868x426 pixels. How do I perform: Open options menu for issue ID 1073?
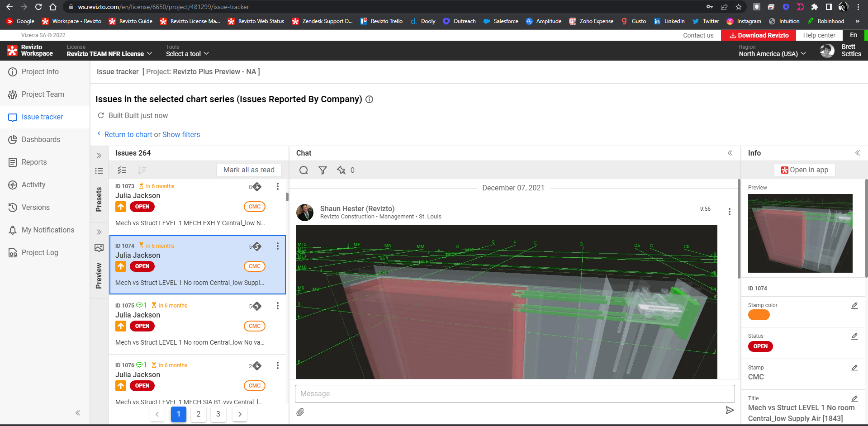278,186
